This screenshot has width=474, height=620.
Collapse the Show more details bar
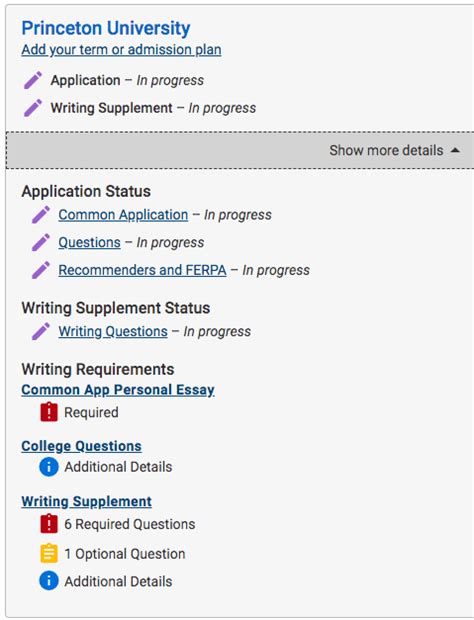click(240, 150)
